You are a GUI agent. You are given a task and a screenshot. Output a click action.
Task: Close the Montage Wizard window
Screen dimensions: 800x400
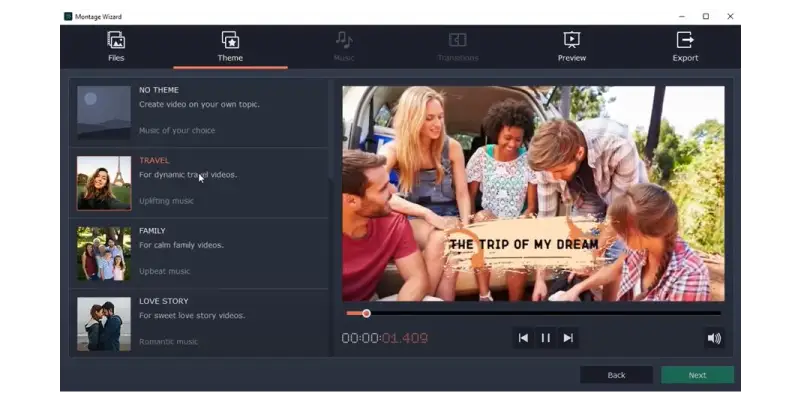point(730,16)
